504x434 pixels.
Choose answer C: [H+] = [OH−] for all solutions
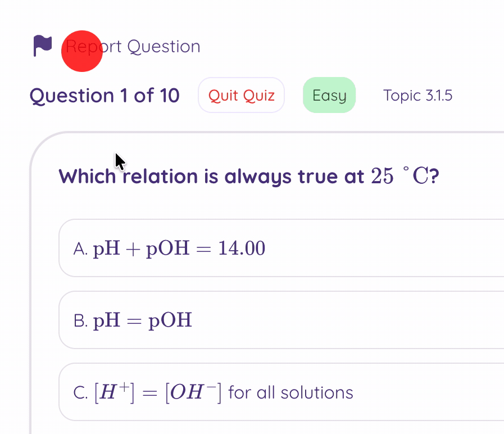coord(281,392)
